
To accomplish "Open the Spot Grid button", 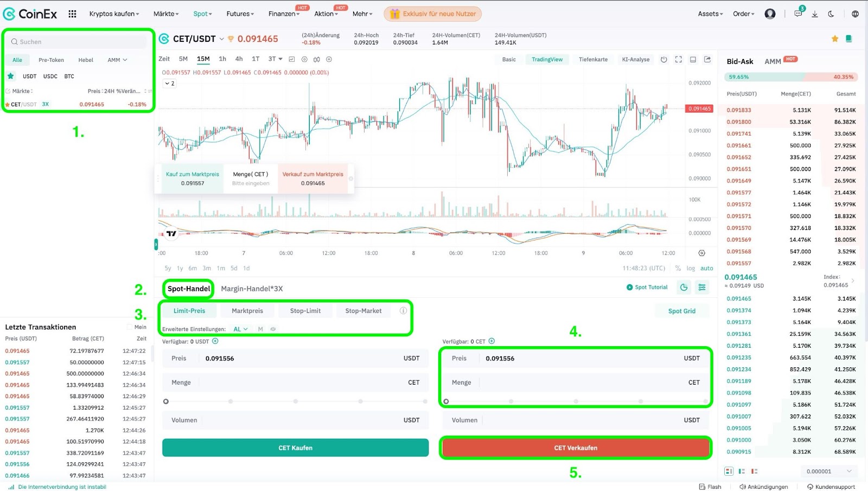I will pos(681,311).
